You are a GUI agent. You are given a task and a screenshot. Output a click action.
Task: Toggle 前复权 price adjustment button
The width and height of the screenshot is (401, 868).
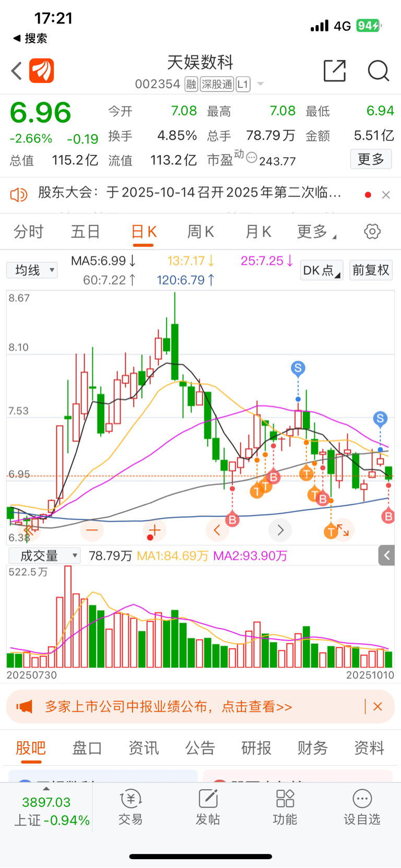[x=371, y=270]
